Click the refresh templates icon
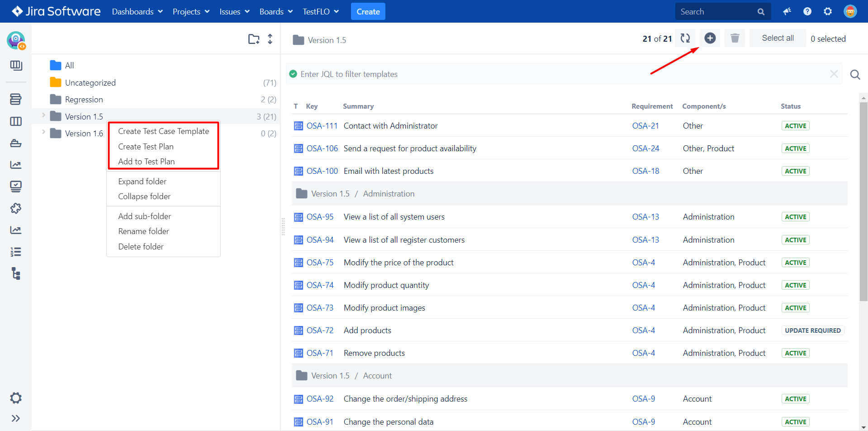The image size is (868, 431). pos(685,38)
